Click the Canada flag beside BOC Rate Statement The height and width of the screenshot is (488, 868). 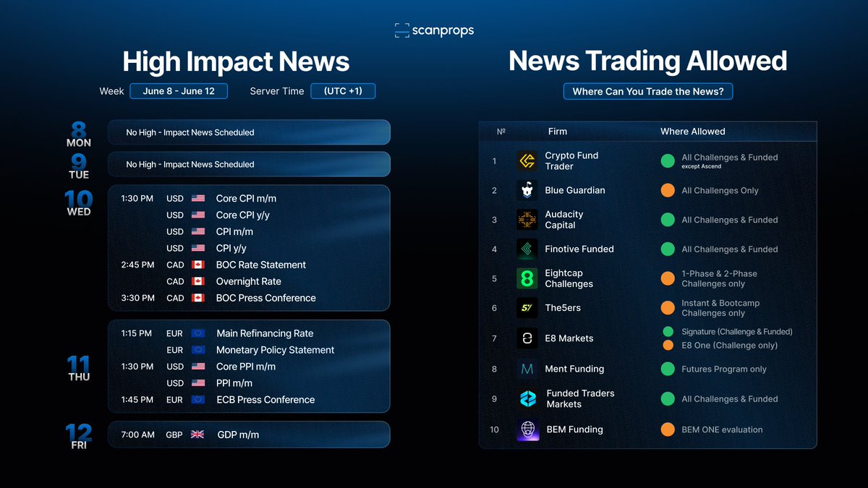[x=198, y=265]
